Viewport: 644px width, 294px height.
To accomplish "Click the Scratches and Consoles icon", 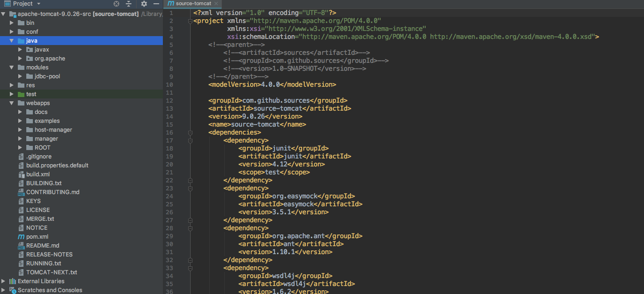I will [13, 290].
